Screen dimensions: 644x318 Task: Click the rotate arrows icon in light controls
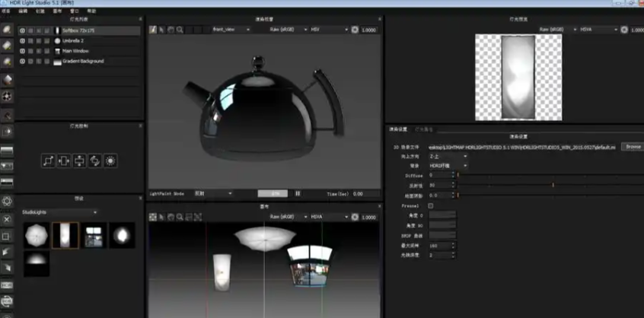94,161
